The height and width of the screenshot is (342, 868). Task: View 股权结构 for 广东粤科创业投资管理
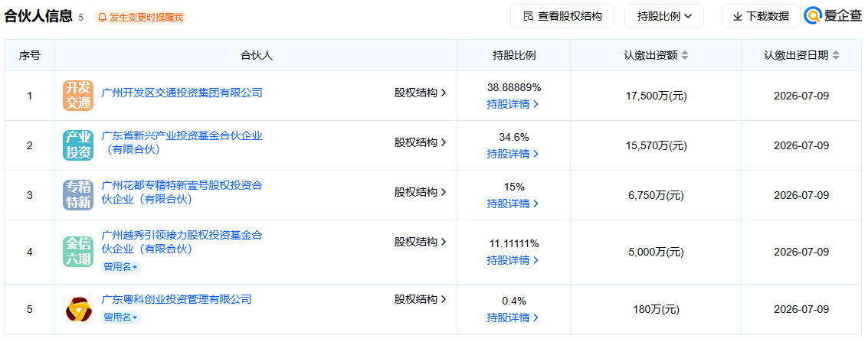(x=420, y=299)
